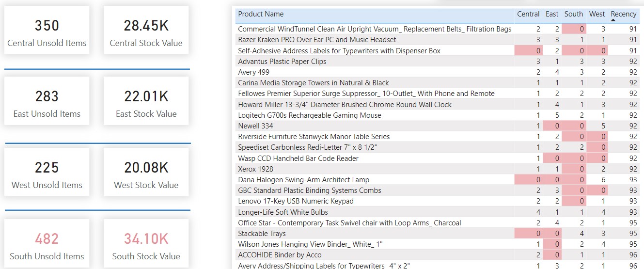This screenshot has height=269, width=644.
Task: Click the sort arrow under Recency
Action: (x=613, y=20)
